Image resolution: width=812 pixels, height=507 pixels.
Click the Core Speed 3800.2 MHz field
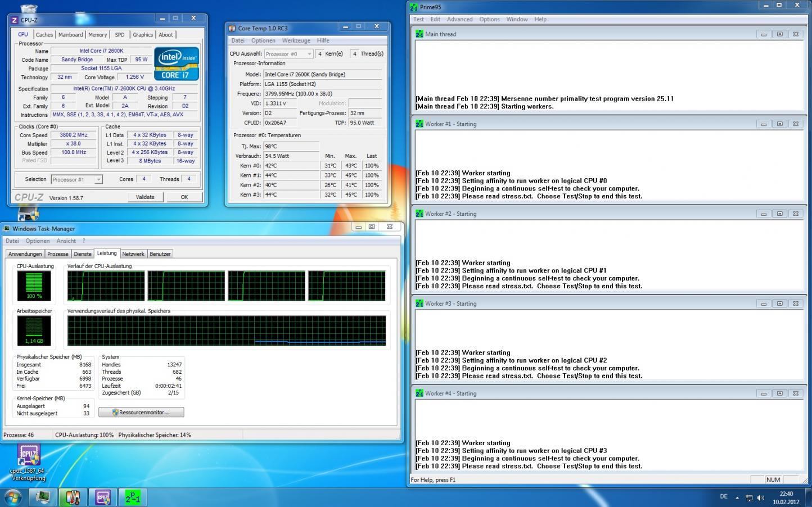click(74, 135)
